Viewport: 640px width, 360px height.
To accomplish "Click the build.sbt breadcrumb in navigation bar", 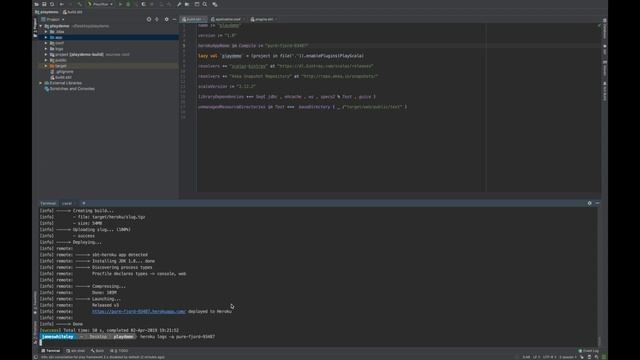I will [x=73, y=12].
